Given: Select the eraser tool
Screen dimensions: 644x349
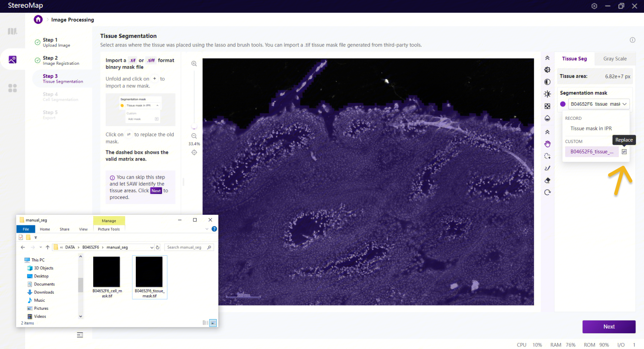Looking at the screenshot, I should pyautogui.click(x=547, y=180).
